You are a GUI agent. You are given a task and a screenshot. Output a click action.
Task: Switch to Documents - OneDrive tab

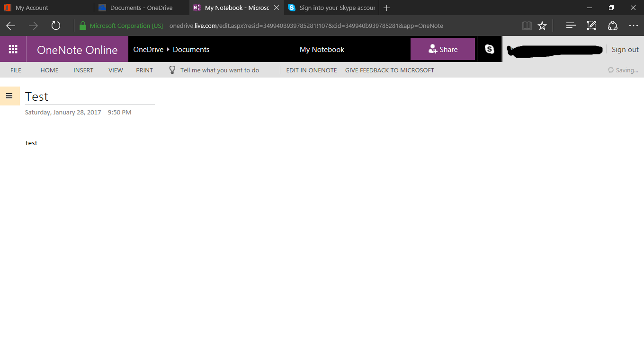pyautogui.click(x=142, y=8)
